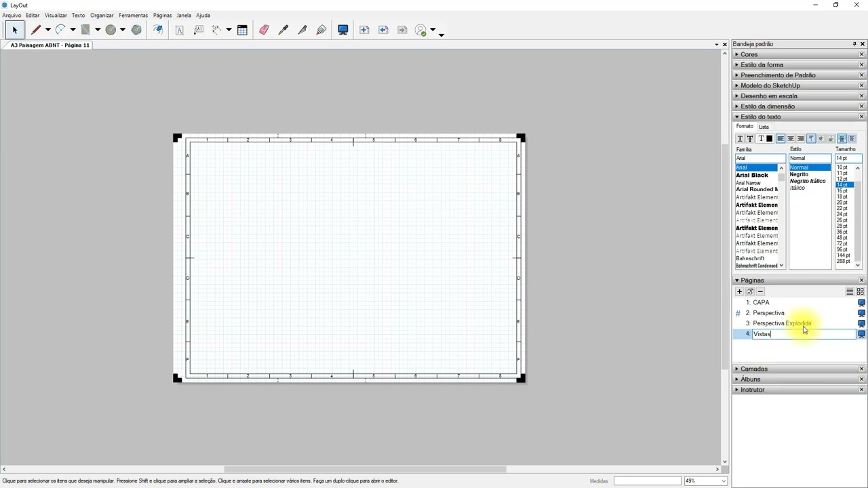Open the Editar menu

33,15
